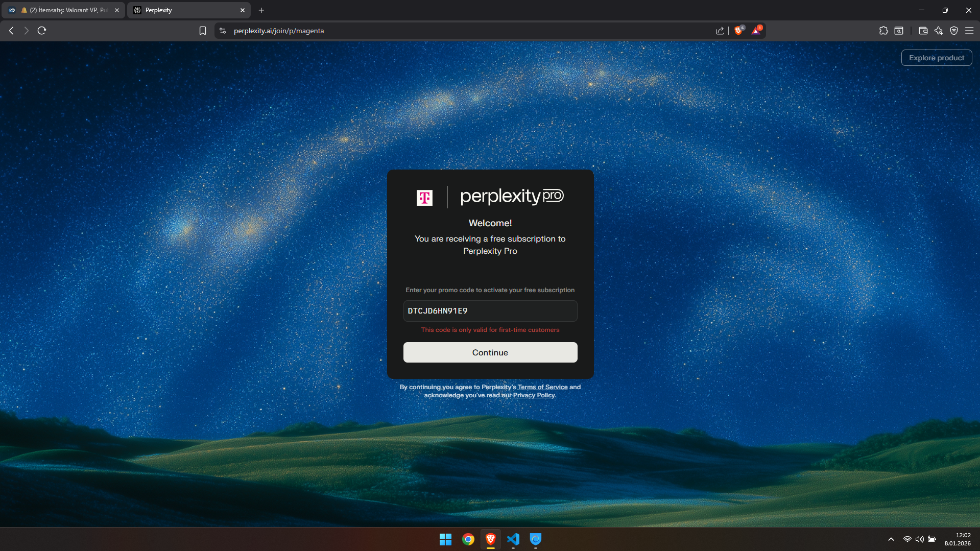Open a new browser tab
This screenshot has height=551, width=980.
pos(261,10)
